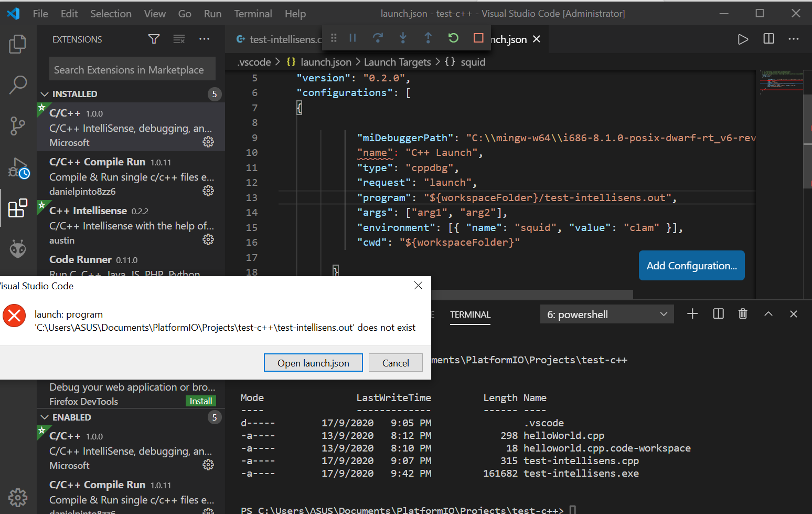Screen dimensions: 812x514
Task: Open the Run and Debug view
Action: click(x=18, y=167)
